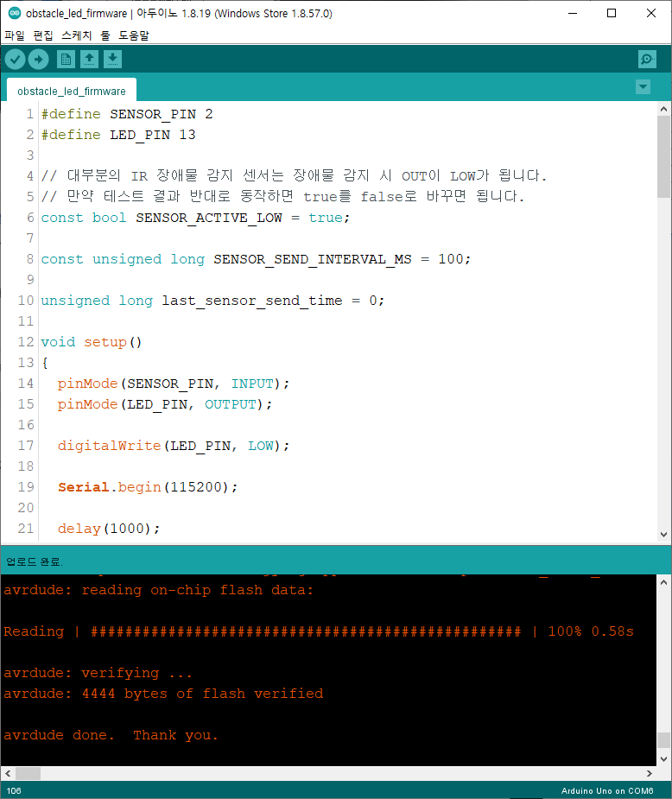Click 'avrdude: verifying ...' console line

(x=98, y=674)
